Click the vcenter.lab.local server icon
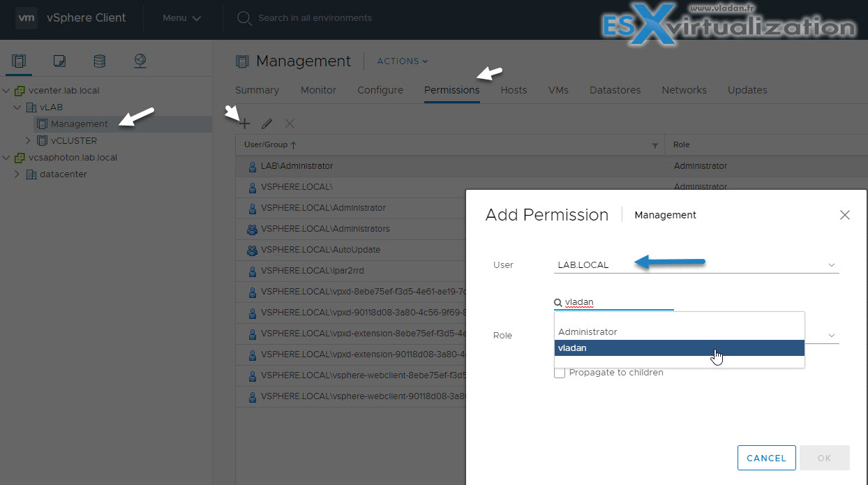This screenshot has width=868, height=485. coord(20,91)
